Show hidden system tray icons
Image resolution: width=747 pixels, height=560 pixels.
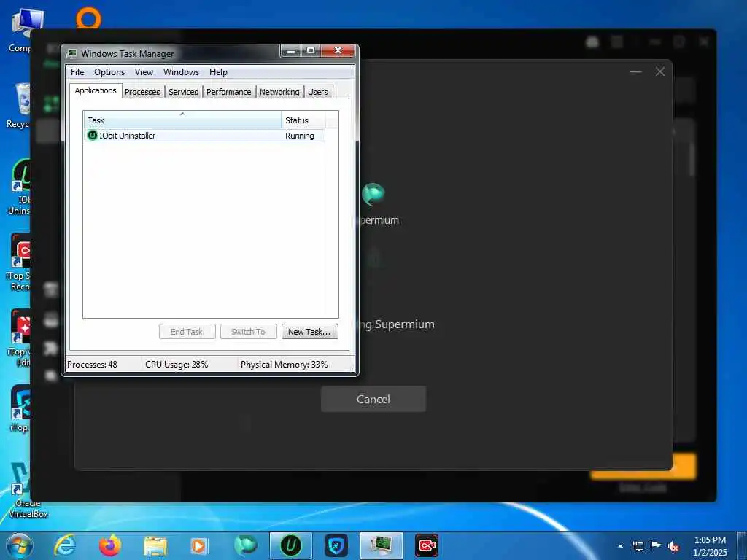point(620,546)
